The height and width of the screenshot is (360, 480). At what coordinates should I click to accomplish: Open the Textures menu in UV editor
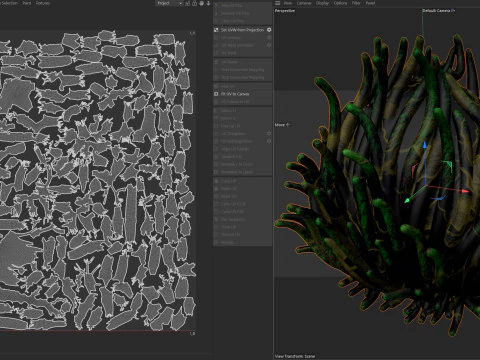pos(43,3)
